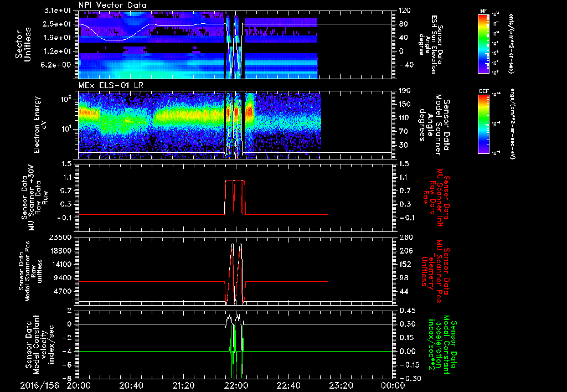Click the NF flux color bar
The image size is (567, 392).
point(484,43)
